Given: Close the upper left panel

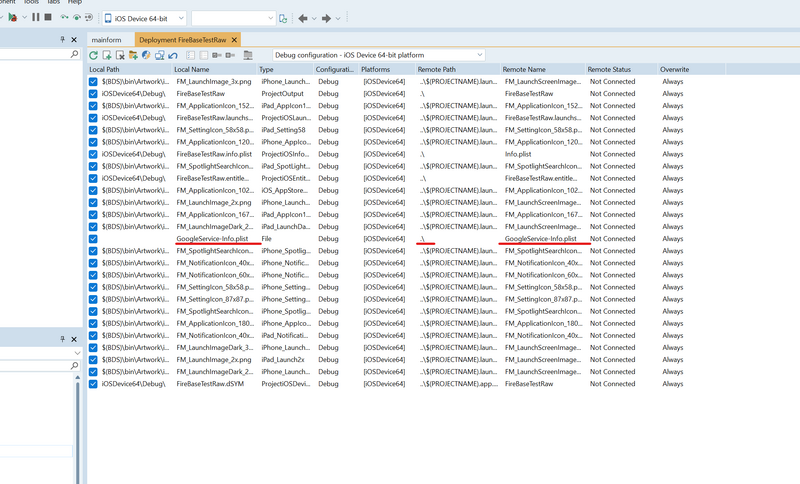Looking at the screenshot, I should [x=74, y=39].
